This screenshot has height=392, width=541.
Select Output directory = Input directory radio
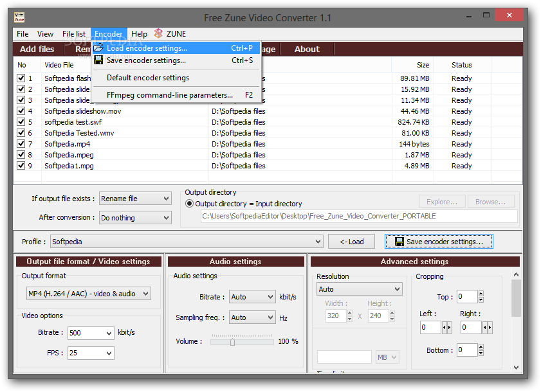click(189, 204)
